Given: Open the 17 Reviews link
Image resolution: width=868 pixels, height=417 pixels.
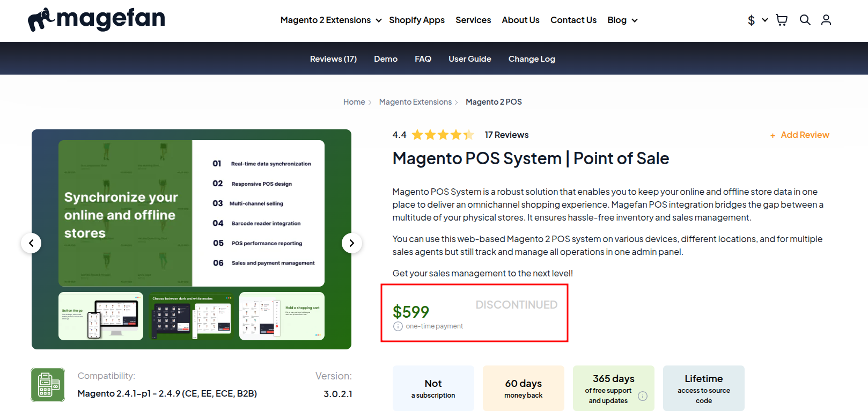Looking at the screenshot, I should click(506, 135).
